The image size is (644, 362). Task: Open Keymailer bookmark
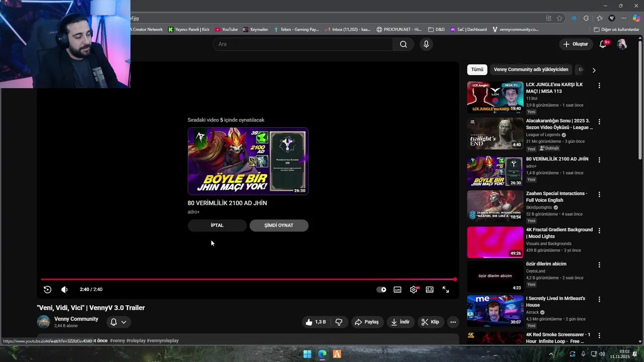tap(255, 29)
